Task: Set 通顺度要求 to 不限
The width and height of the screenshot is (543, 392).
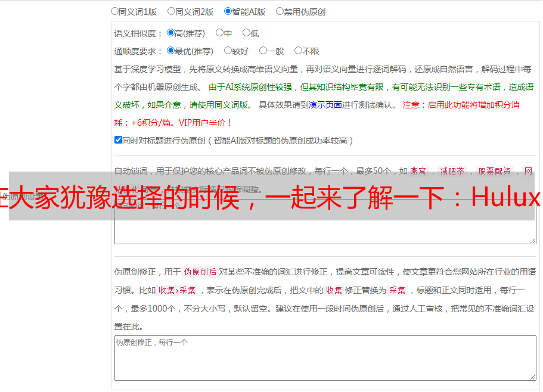Action: (298, 51)
